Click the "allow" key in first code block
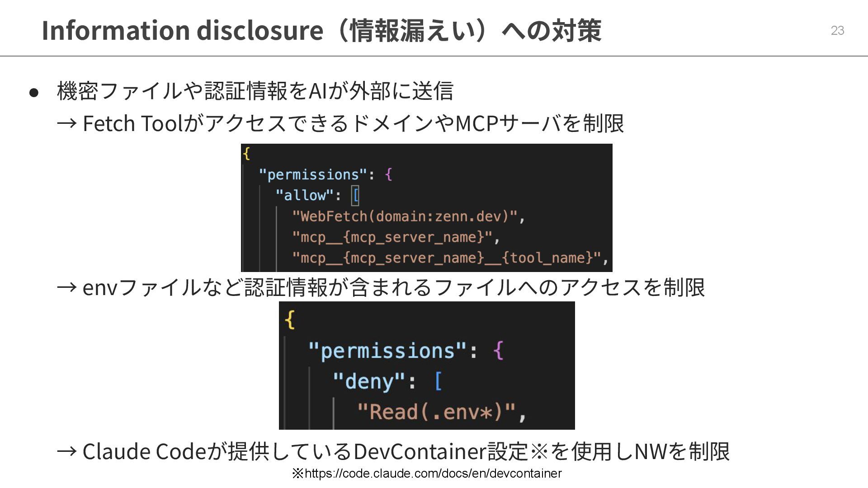Viewport: 868px width, 488px height. click(304, 195)
